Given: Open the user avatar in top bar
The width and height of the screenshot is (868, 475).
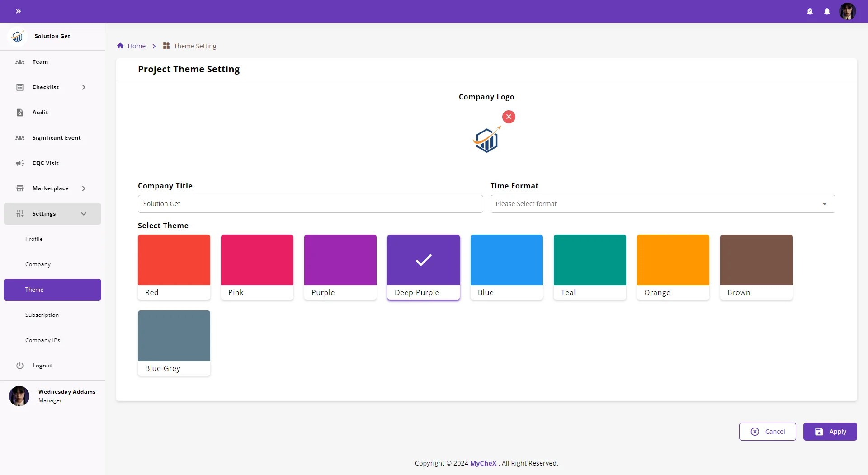Looking at the screenshot, I should [847, 11].
